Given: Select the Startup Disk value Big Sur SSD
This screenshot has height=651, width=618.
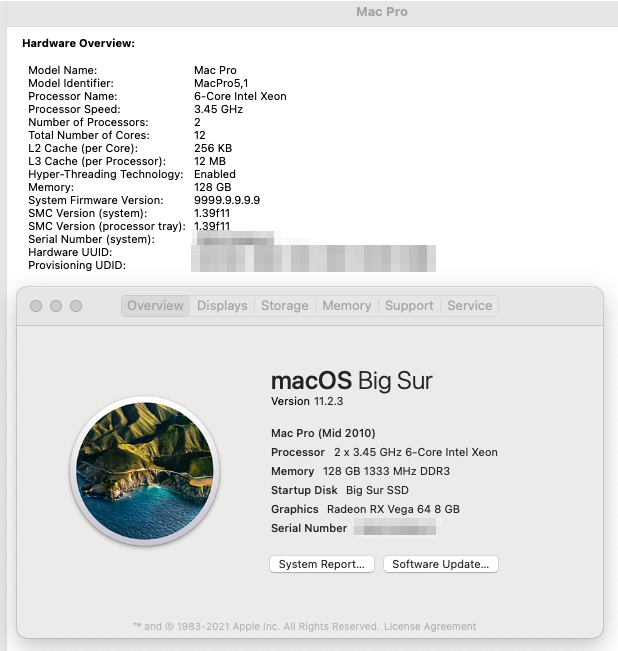Looking at the screenshot, I should click(x=377, y=490).
